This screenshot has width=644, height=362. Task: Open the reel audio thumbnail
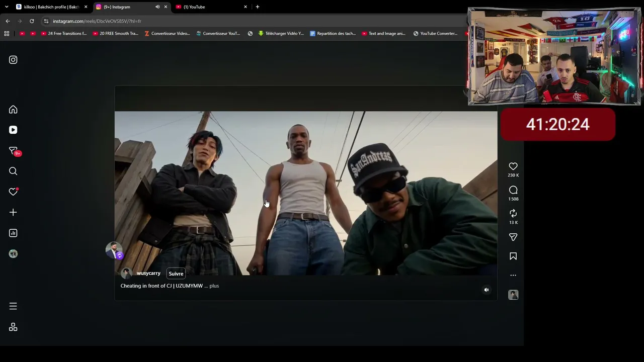point(513,295)
